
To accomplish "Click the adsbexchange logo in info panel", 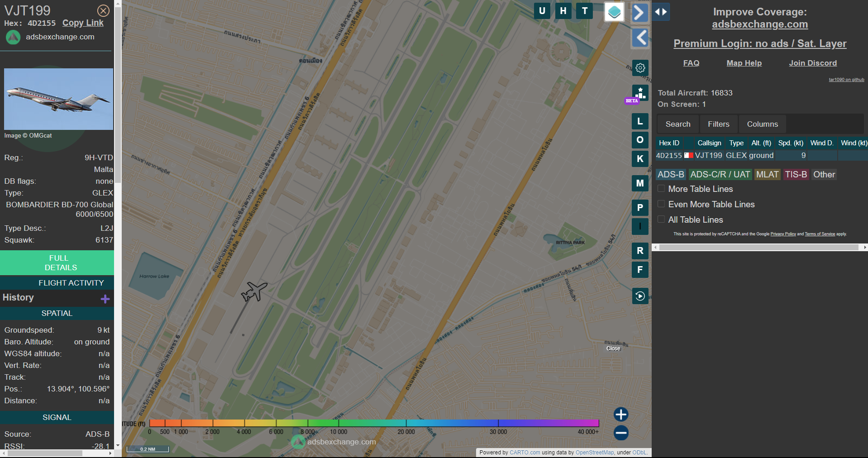I will coord(13,37).
